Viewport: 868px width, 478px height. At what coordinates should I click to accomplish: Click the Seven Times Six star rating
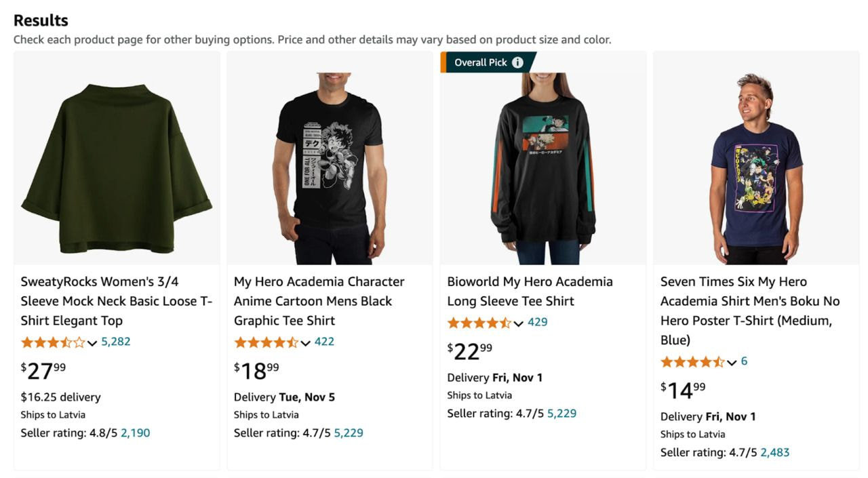pos(692,362)
